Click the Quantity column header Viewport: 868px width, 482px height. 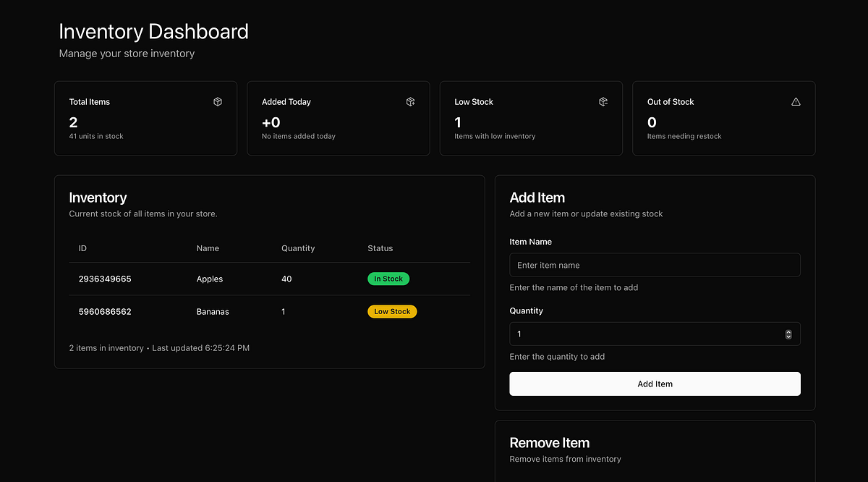(x=298, y=248)
